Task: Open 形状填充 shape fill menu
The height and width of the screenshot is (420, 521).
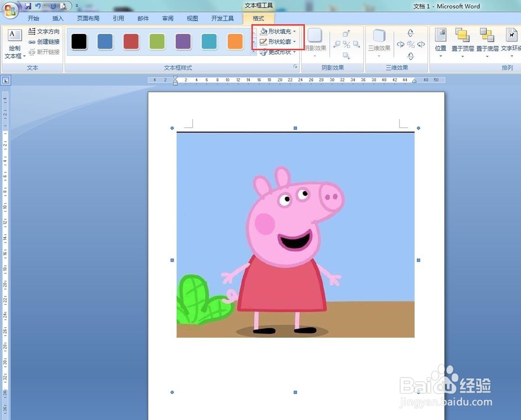Action: (x=278, y=31)
